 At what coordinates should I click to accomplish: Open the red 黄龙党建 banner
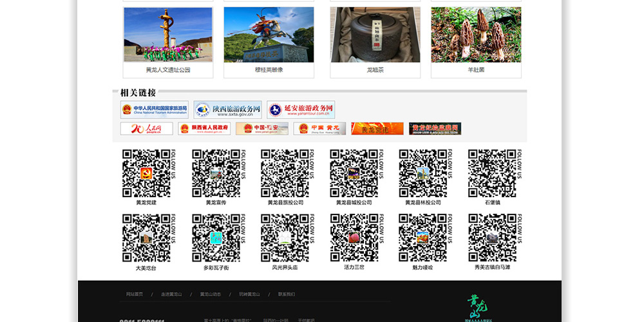tap(377, 129)
